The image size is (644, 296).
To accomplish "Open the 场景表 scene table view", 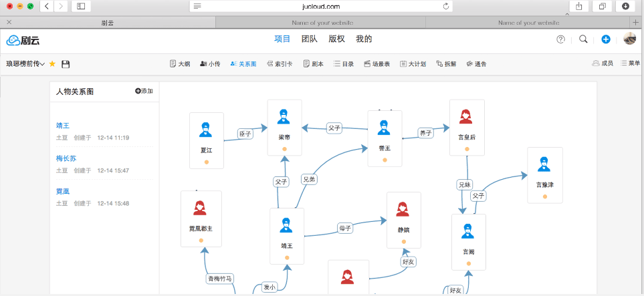I will click(377, 64).
